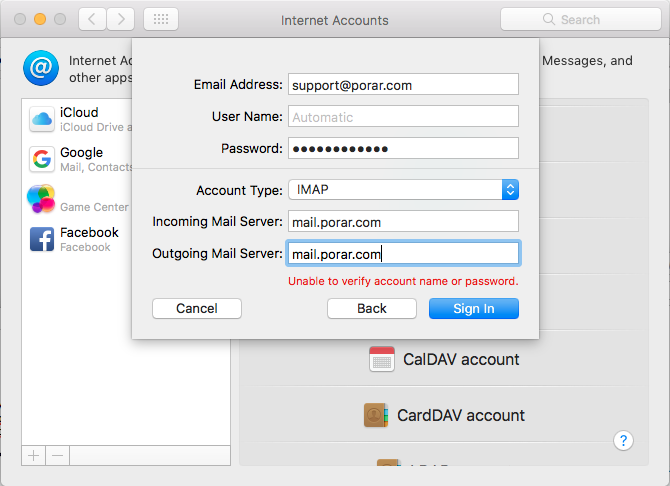Click into the Password field
The image size is (670, 486).
point(403,149)
